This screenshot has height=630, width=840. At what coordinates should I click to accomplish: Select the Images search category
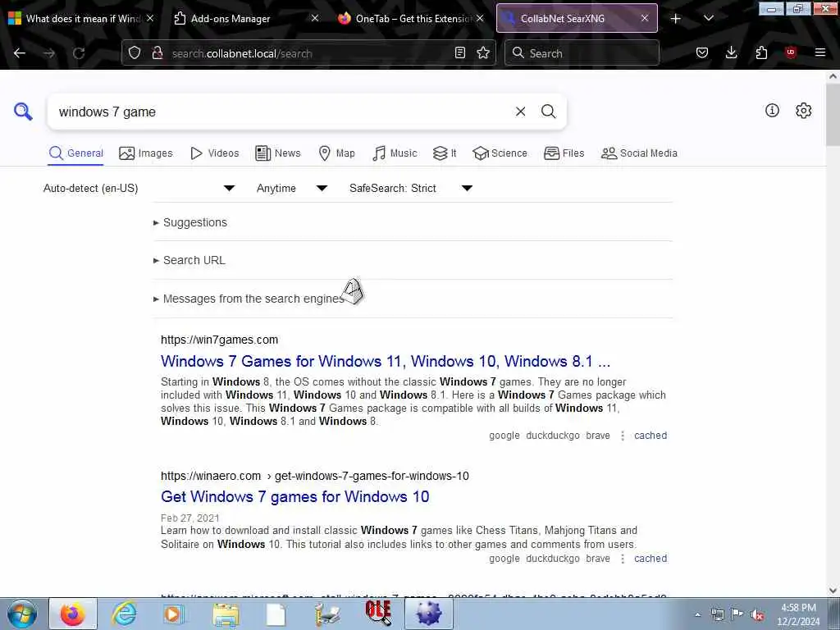146,153
